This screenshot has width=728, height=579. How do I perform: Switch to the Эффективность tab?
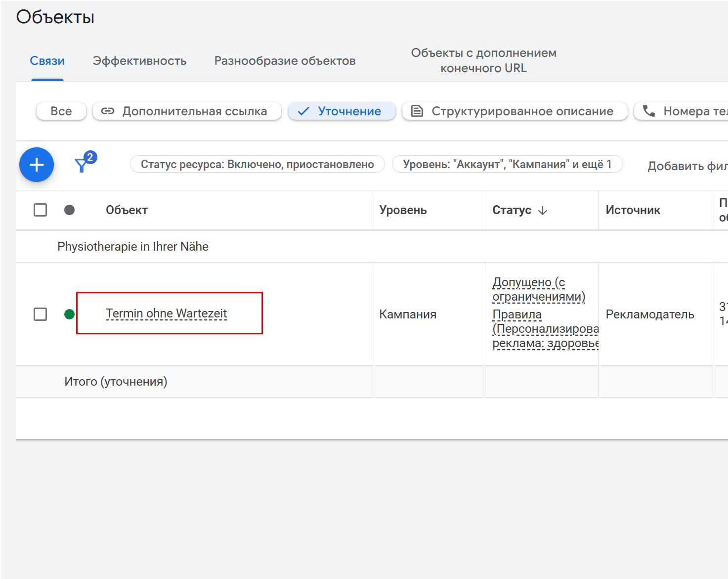(139, 61)
